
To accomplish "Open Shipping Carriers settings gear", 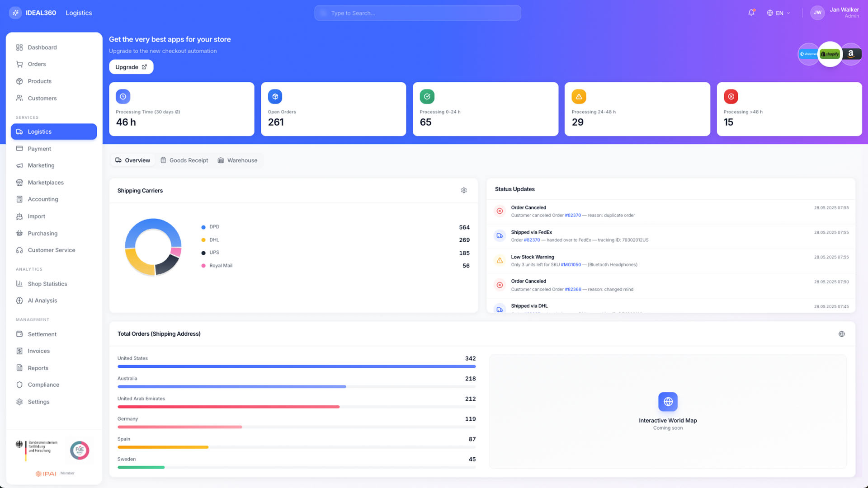I will point(464,190).
